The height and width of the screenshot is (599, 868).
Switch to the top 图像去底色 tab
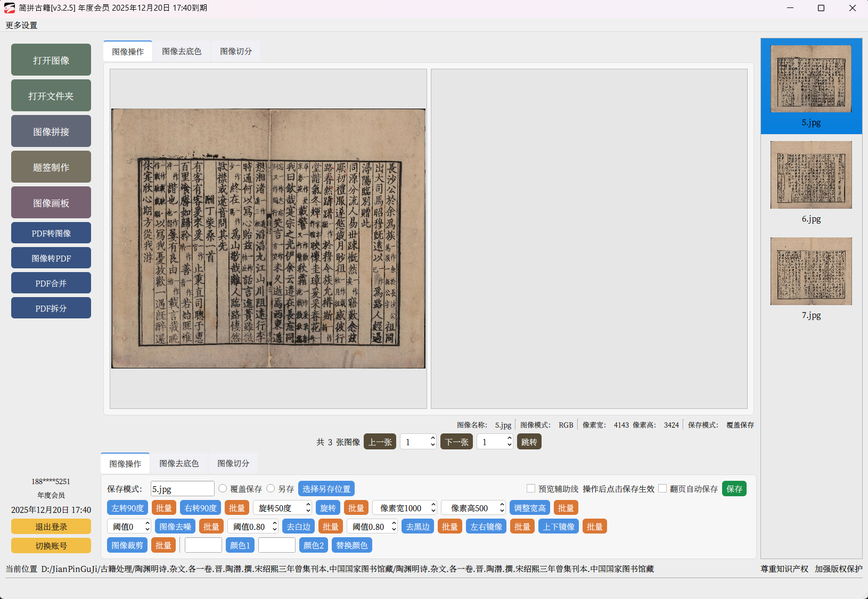tap(182, 52)
